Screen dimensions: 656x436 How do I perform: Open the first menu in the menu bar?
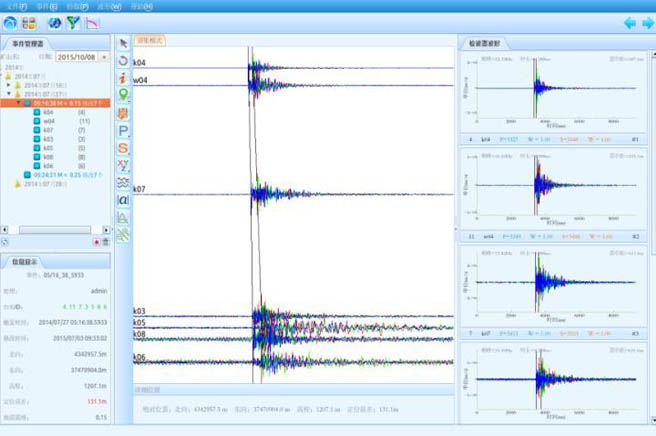[x=18, y=6]
